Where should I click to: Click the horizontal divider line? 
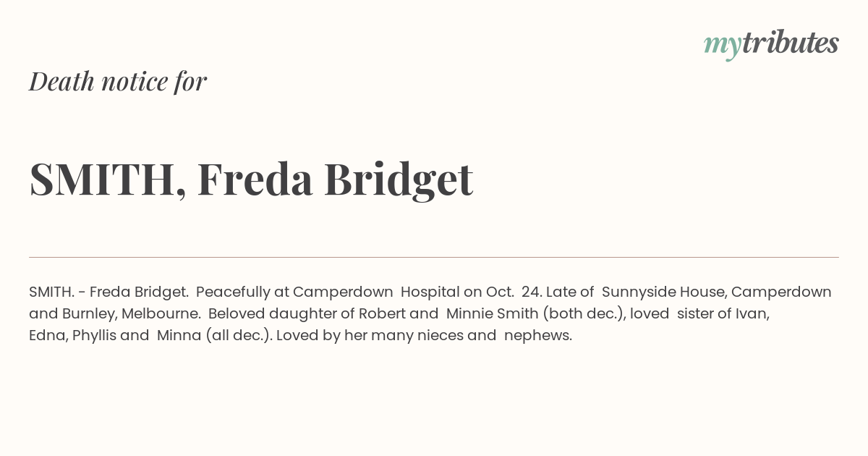(x=434, y=257)
